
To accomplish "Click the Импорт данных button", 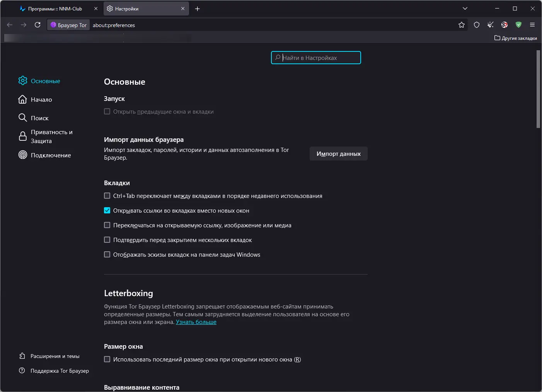I will pos(338,154).
